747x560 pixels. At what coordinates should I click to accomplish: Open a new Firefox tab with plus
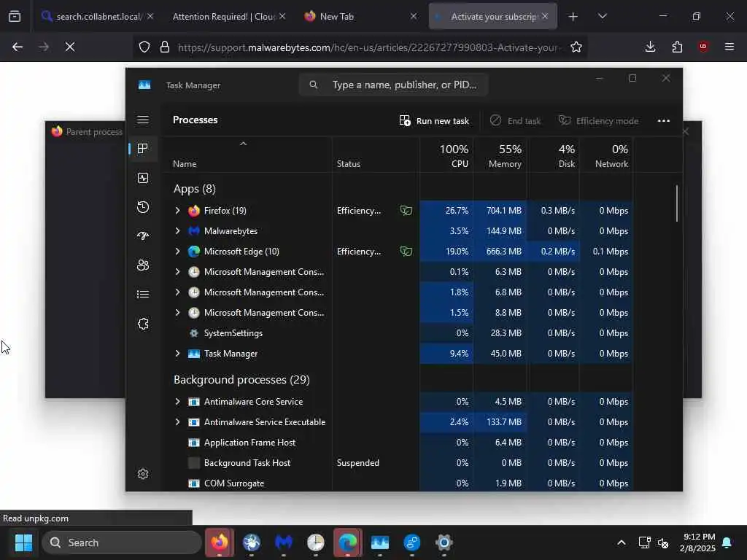click(573, 17)
